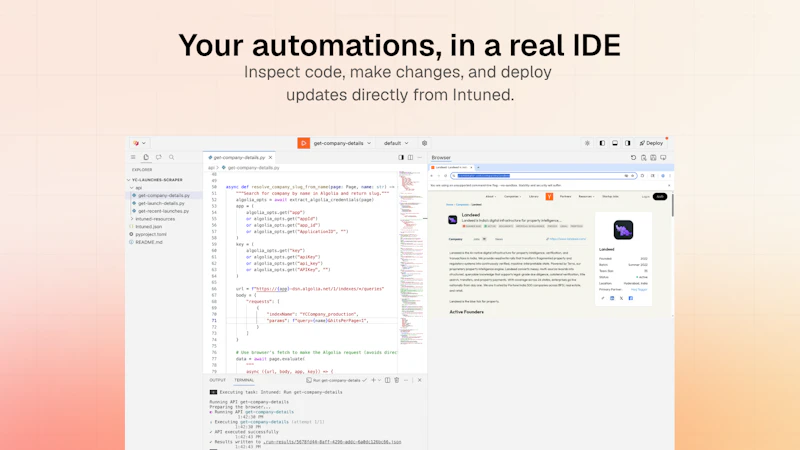The image size is (800, 450).
Task: Click the Y Combinator orange logo
Action: point(549,196)
